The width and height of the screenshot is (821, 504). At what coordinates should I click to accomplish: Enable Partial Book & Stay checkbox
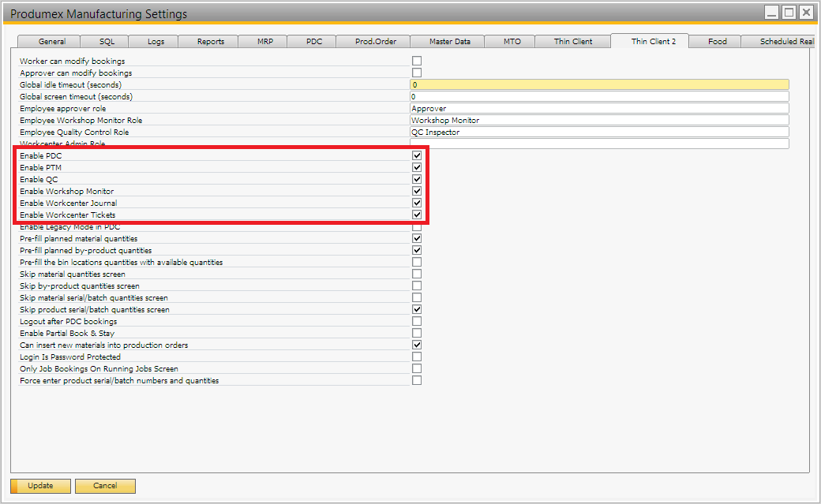[417, 333]
